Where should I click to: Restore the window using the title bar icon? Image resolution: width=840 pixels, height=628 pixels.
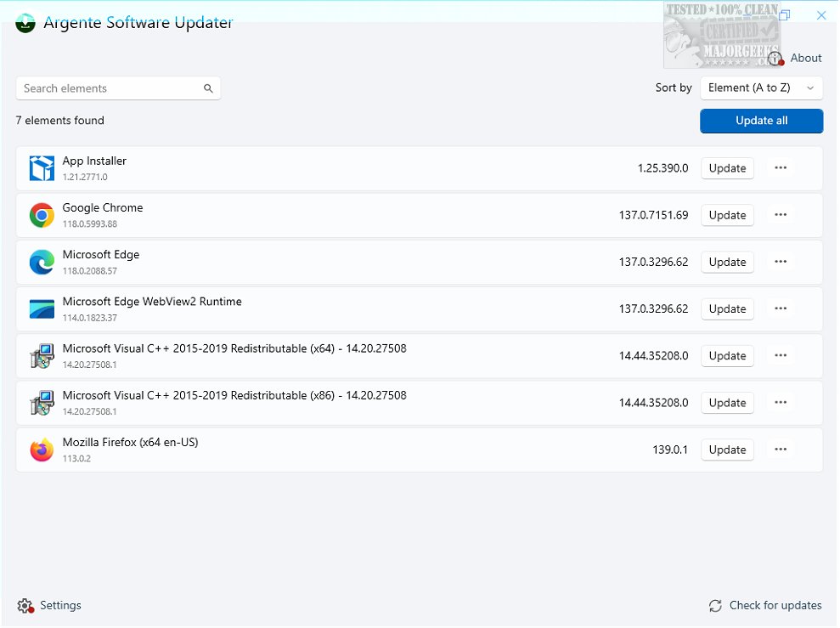click(x=785, y=15)
